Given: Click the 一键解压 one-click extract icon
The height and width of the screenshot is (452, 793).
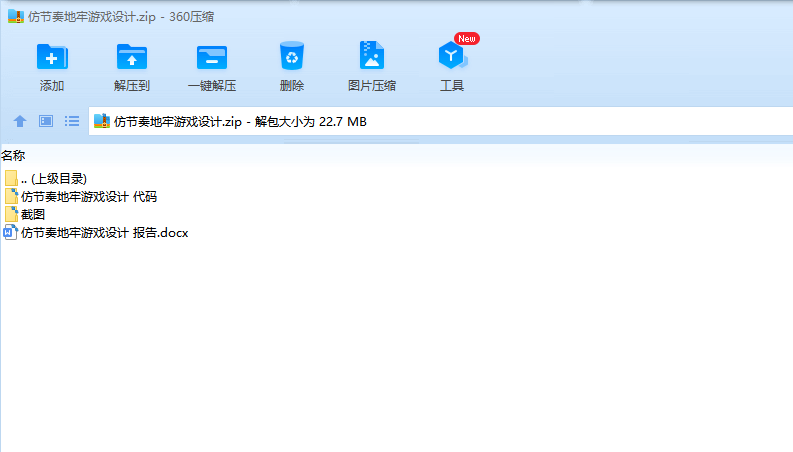Looking at the screenshot, I should click(x=211, y=57).
